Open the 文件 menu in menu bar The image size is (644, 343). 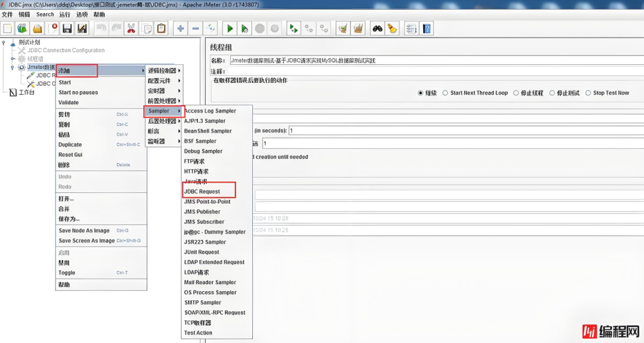click(7, 14)
